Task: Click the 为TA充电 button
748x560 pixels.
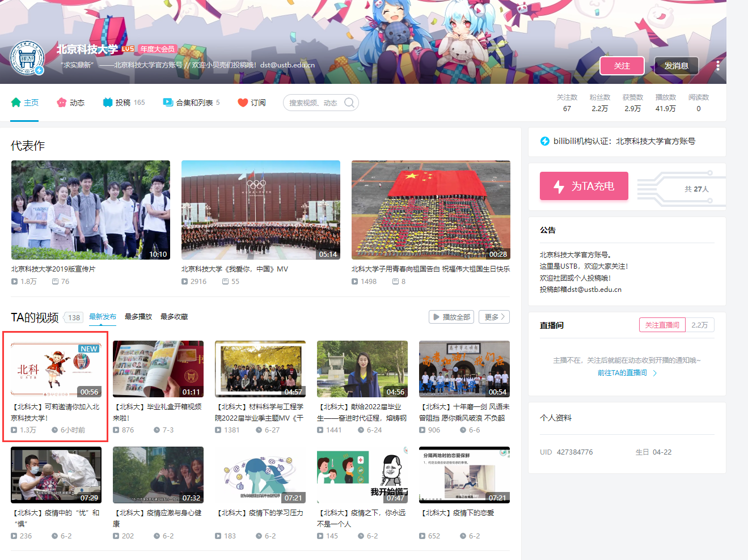Action: 584,186
